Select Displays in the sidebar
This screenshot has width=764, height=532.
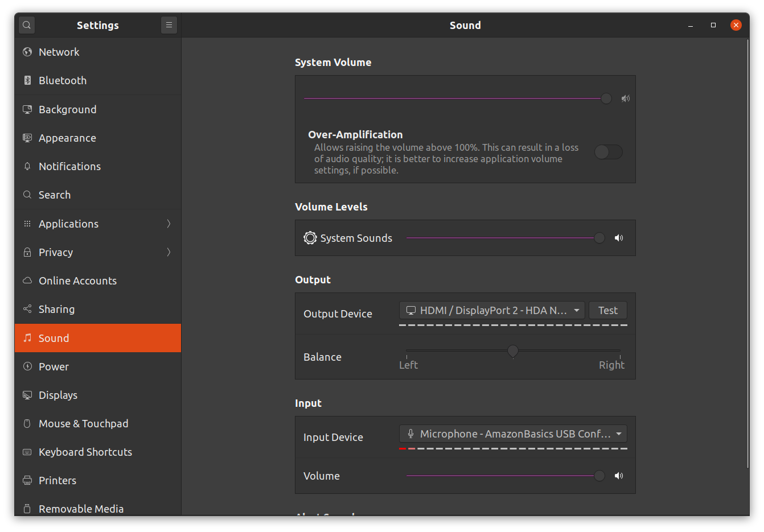click(55, 395)
